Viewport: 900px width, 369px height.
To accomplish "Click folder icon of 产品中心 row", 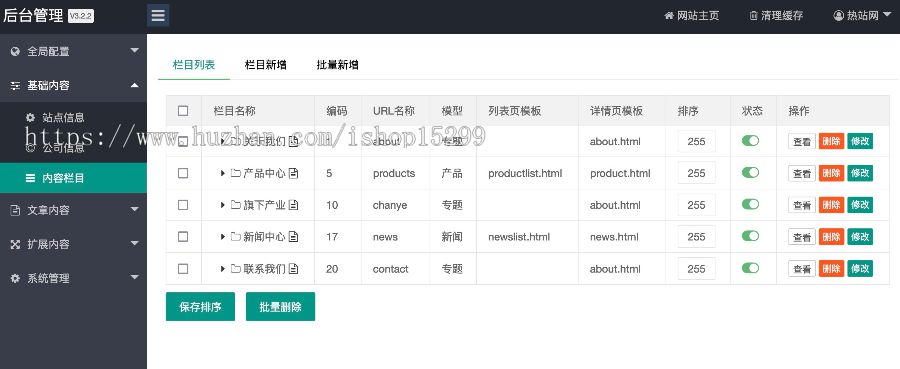I will tap(236, 173).
